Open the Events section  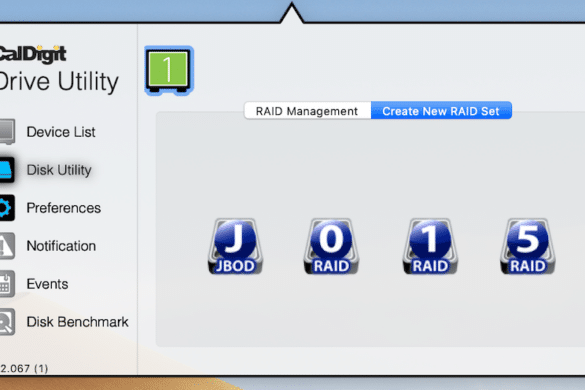click(x=47, y=284)
